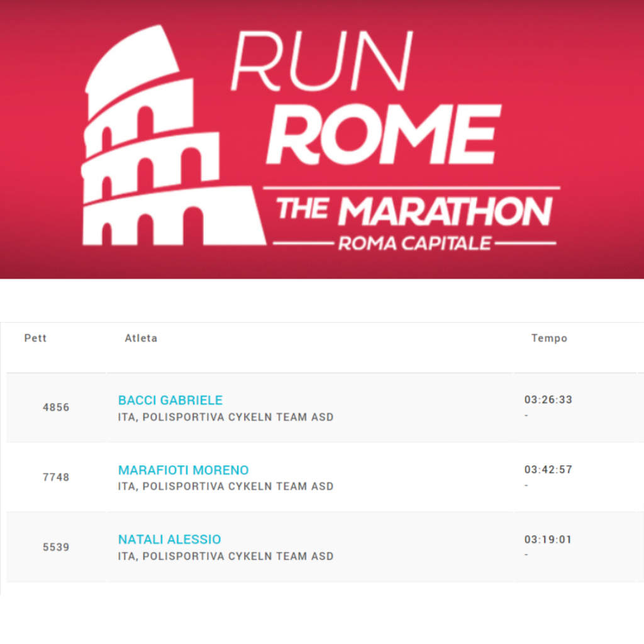Screen dimensions: 644x644
Task: Select bib number 5539
Action: pyautogui.click(x=56, y=547)
